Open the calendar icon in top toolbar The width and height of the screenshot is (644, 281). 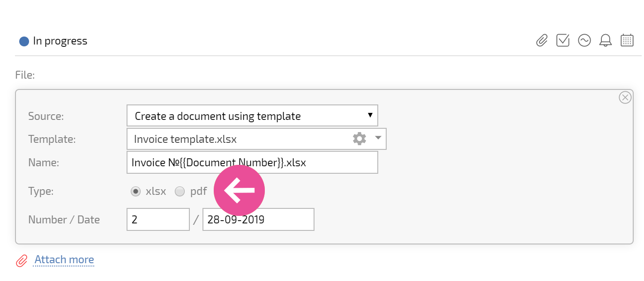tap(627, 40)
